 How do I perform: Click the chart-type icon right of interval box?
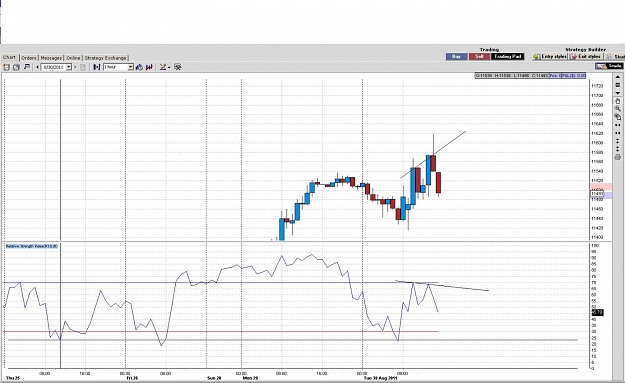pyautogui.click(x=139, y=67)
